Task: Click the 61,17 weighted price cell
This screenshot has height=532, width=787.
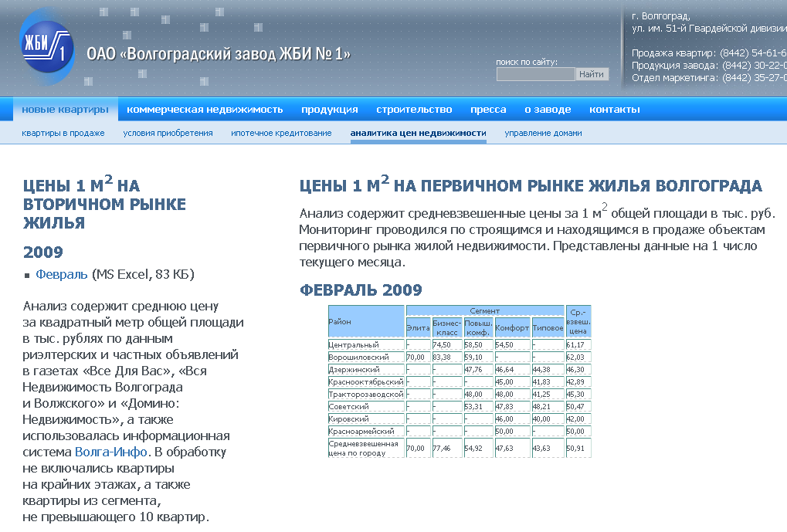Action: (x=578, y=345)
